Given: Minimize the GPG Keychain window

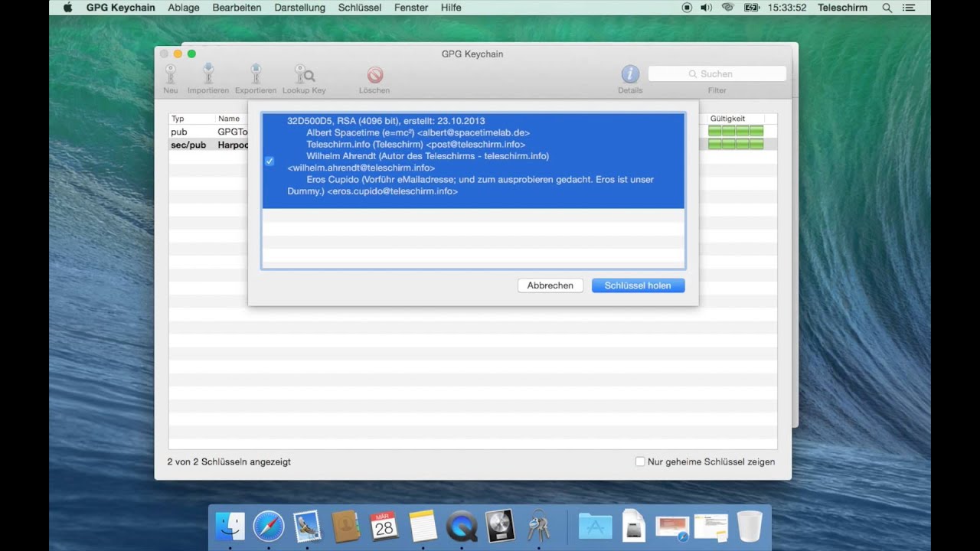Looking at the screenshot, I should pos(178,54).
